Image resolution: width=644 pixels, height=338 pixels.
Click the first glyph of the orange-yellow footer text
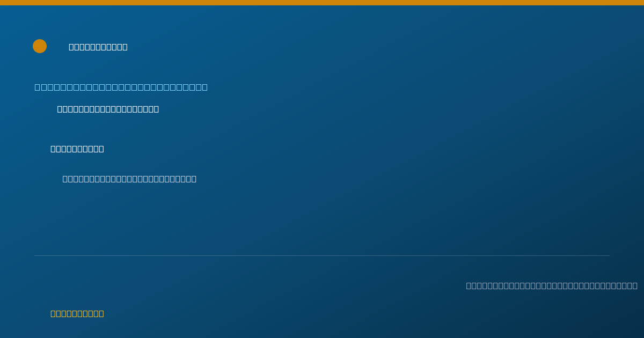(53, 313)
